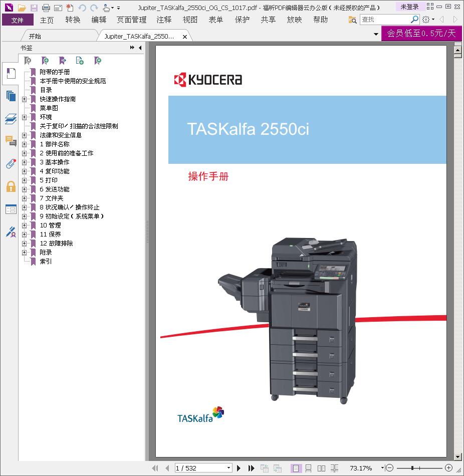Open the Layers sidebar icon
Image resolution: width=464 pixels, height=476 pixels.
[11, 119]
